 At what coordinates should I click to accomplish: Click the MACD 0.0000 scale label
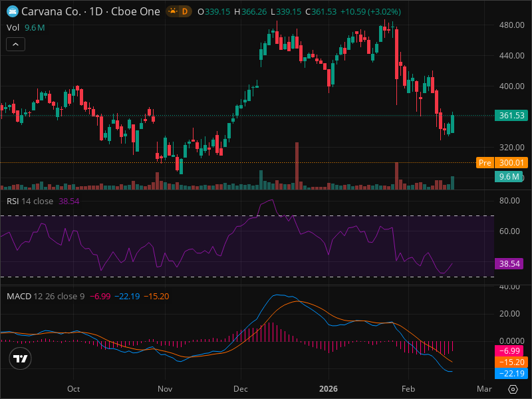511,340
